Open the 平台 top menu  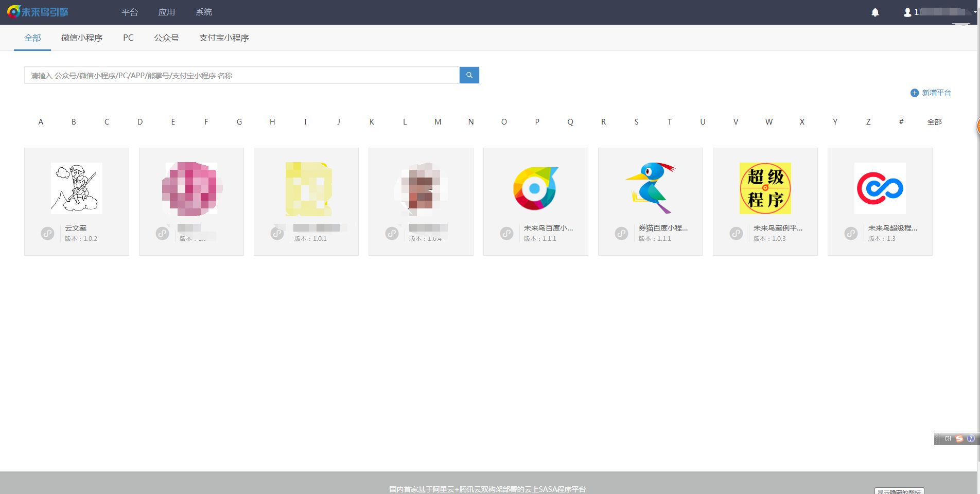point(130,12)
